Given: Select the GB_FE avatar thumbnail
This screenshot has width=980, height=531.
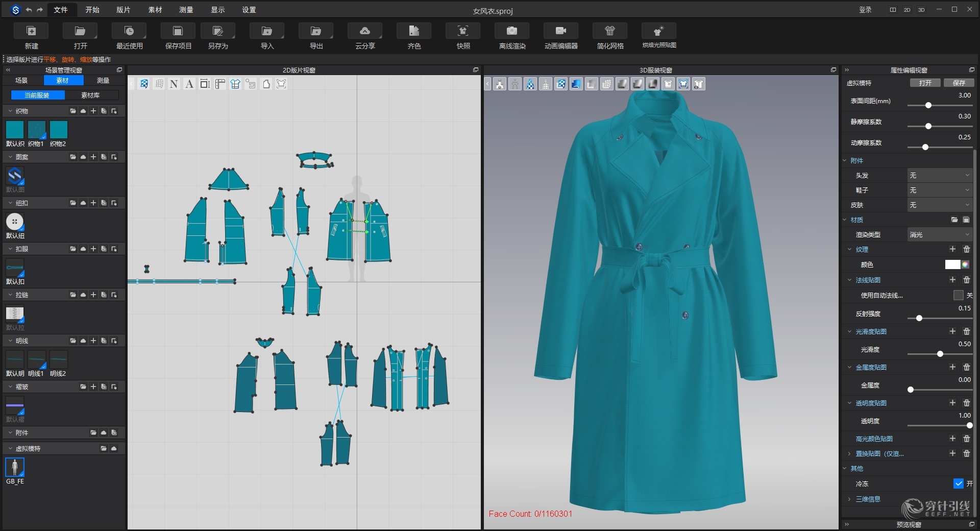Looking at the screenshot, I should 14,468.
